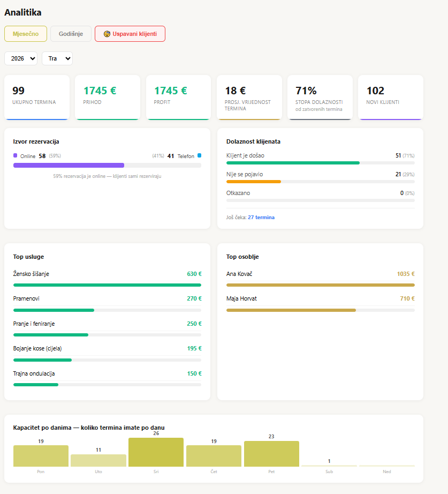This screenshot has height=494, width=448.
Task: Click the purple Online legend square
Action: point(16,155)
